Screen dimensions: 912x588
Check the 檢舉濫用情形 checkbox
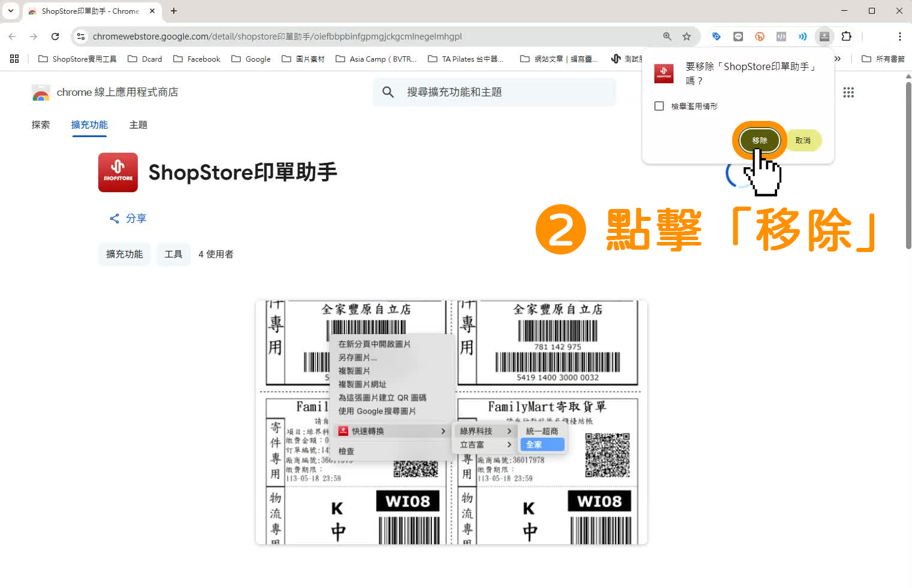point(659,106)
